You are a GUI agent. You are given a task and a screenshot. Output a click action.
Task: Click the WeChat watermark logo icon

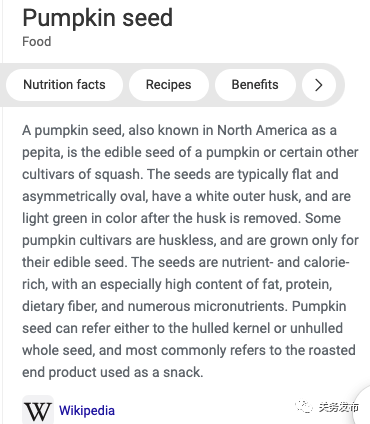point(304,407)
